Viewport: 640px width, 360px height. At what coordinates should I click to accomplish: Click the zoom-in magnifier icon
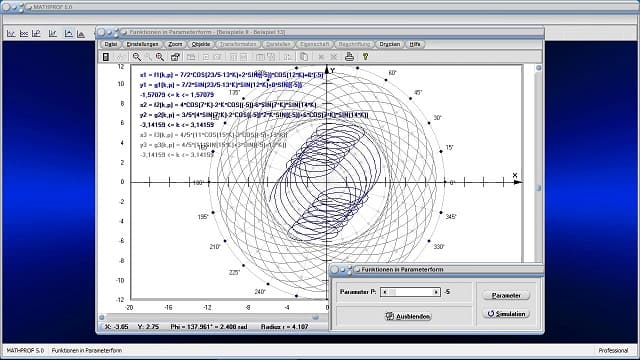click(160, 57)
